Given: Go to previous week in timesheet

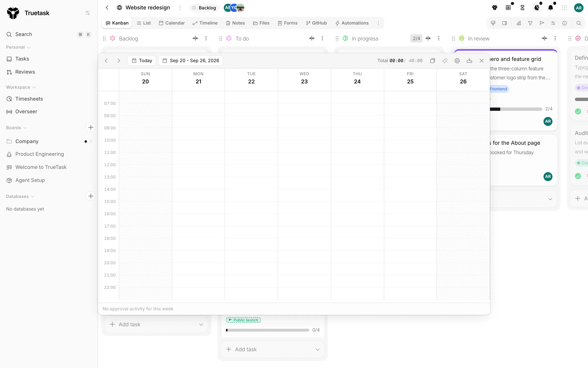Looking at the screenshot, I should tap(106, 61).
